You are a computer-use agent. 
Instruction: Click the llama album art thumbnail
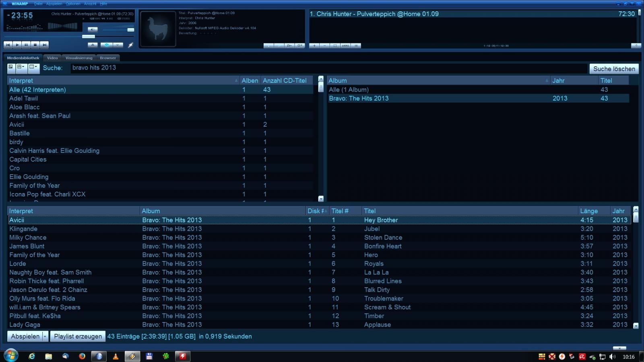(x=158, y=29)
